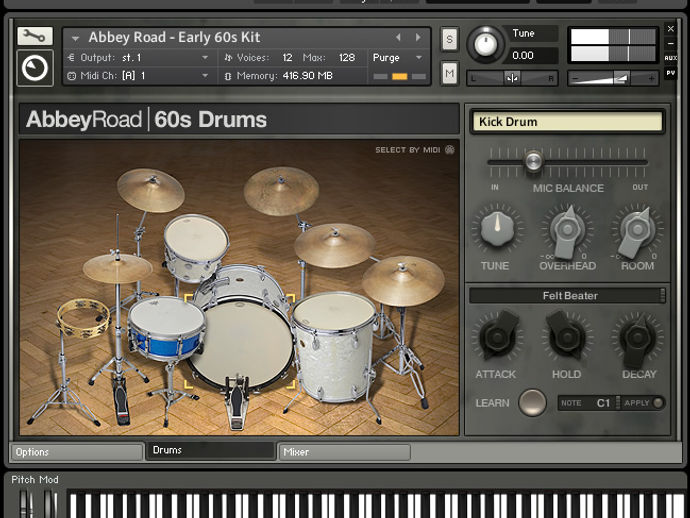Adjust the ROOM level knob
This screenshot has width=690, height=518.
pos(636,231)
